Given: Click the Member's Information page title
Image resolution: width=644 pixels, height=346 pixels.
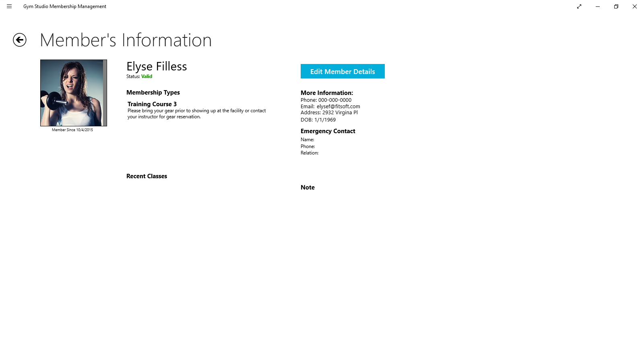Looking at the screenshot, I should (x=126, y=40).
